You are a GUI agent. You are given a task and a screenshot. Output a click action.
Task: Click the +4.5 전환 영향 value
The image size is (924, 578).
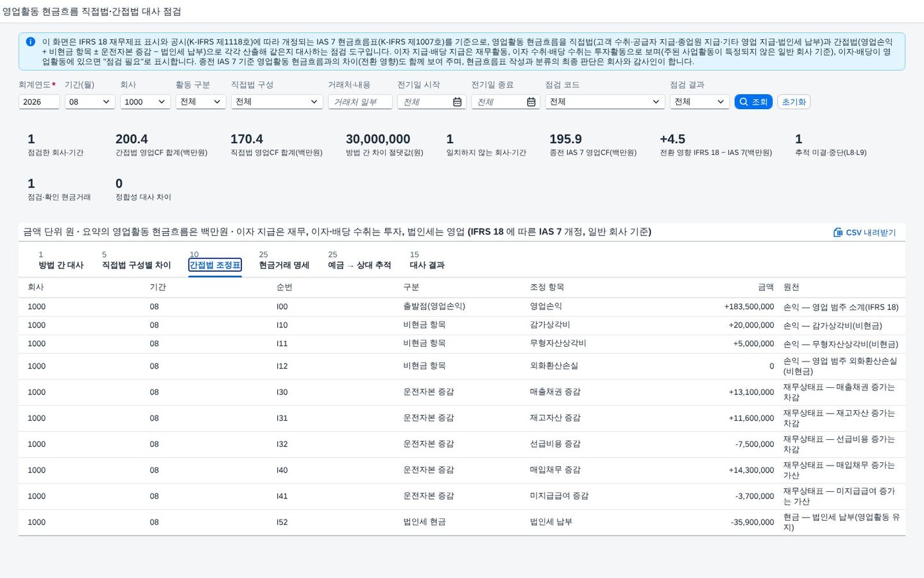tap(672, 139)
